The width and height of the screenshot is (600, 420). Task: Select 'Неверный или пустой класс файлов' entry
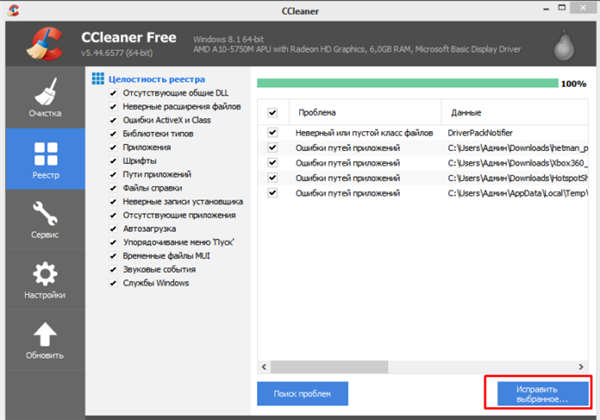coord(364,133)
